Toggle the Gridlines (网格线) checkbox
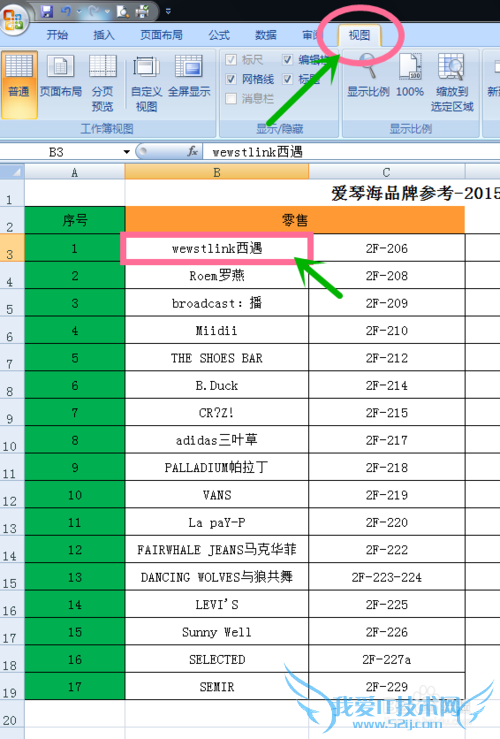This screenshot has height=739, width=500. pyautogui.click(x=231, y=79)
